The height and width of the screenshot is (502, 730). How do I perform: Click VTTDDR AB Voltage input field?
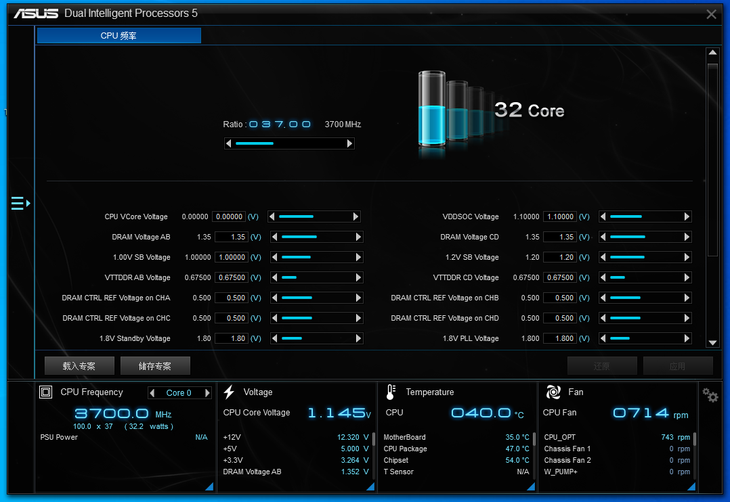(x=232, y=278)
